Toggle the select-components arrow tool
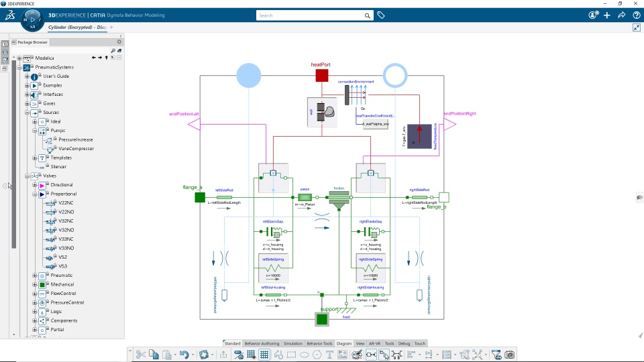The width and height of the screenshot is (644, 362). [x=384, y=355]
